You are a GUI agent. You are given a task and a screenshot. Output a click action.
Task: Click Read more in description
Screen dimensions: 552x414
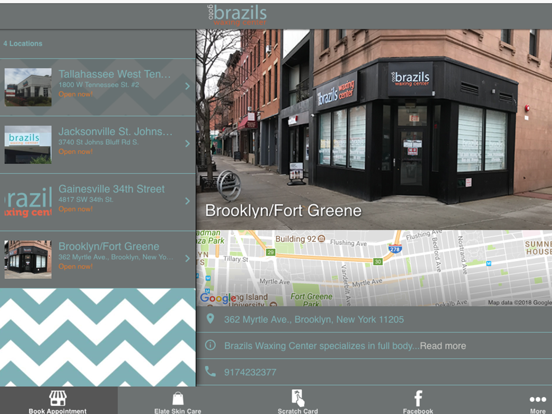[443, 346]
